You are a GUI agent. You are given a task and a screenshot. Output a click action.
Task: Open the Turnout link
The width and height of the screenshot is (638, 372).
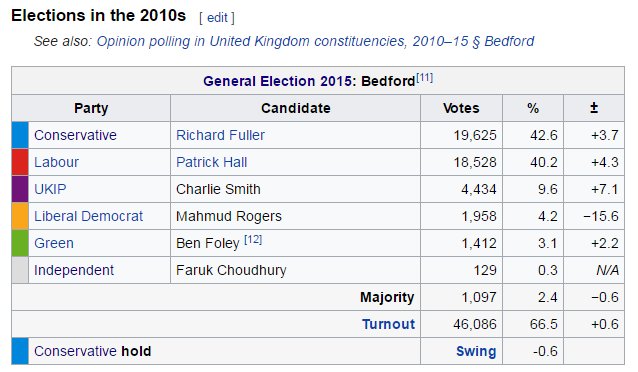tap(388, 324)
